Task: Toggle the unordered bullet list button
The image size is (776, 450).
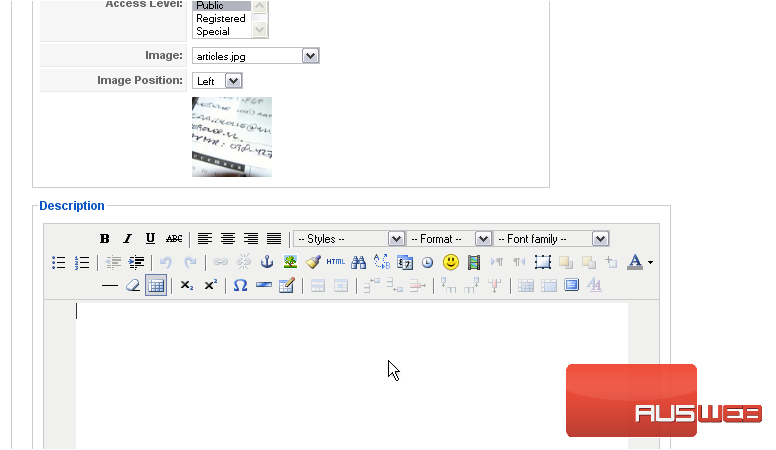Action: (59, 262)
